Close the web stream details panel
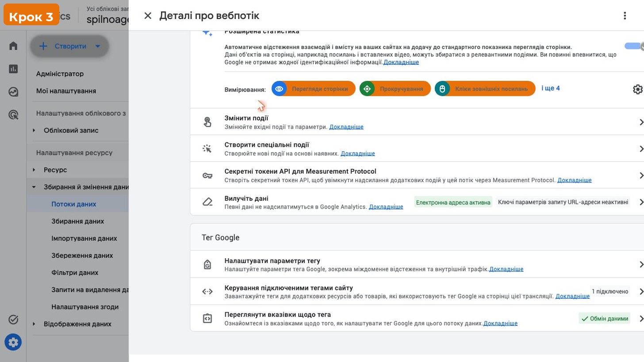Viewport: 644px width, 362px height. click(x=148, y=15)
